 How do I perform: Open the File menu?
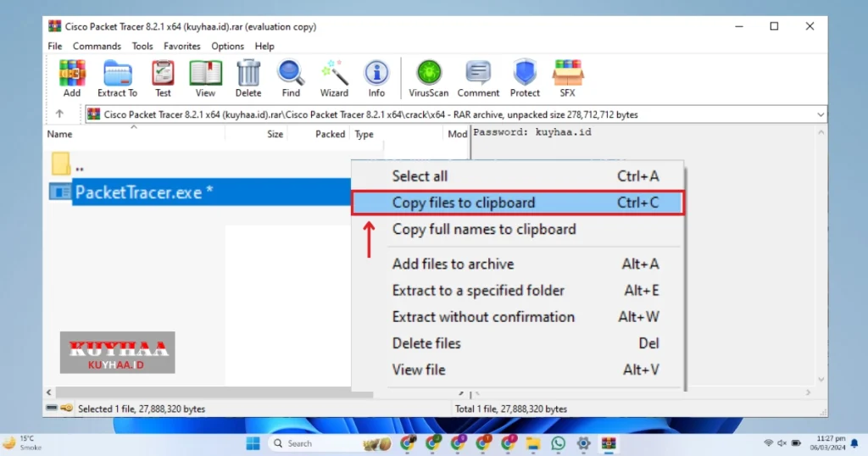tap(55, 46)
